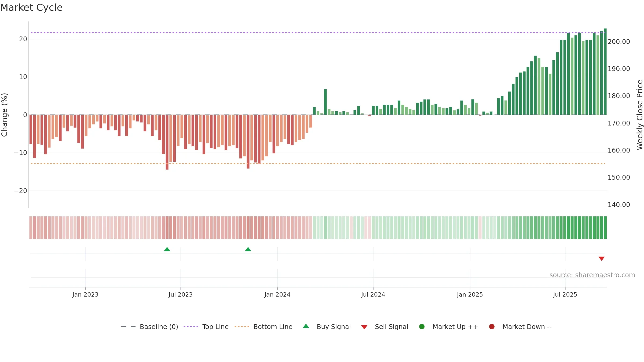Click the Jan 2025 axis label
644x362 pixels.
[x=470, y=294]
